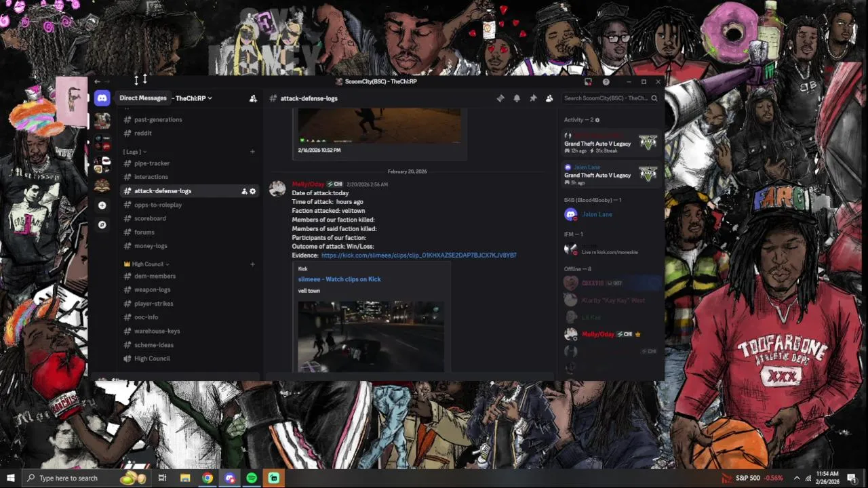Click the Add a Server plus icon
This screenshot has width=868, height=488.
click(102, 205)
